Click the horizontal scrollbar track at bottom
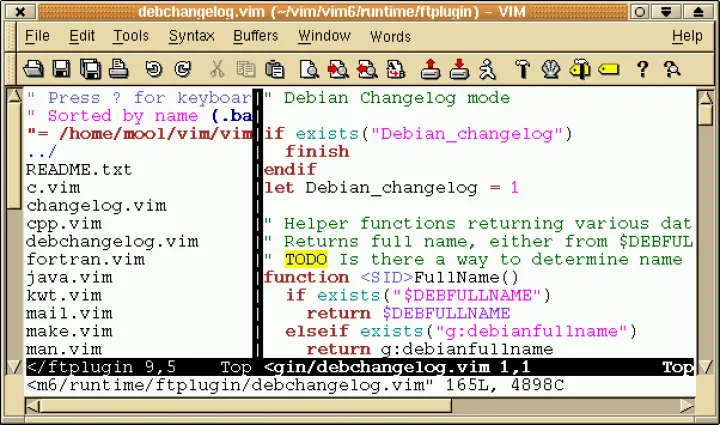The image size is (720, 425). [x=360, y=406]
